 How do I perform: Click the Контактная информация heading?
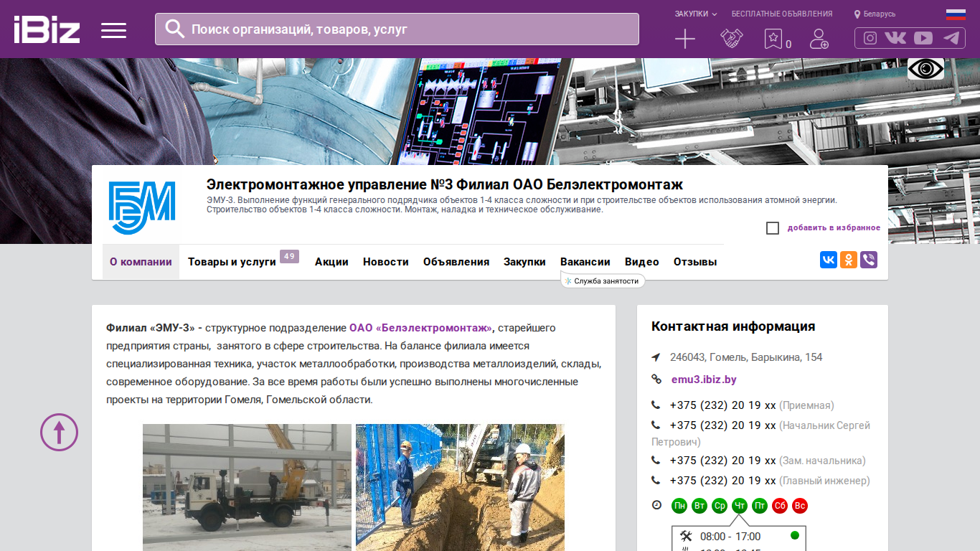coord(733,326)
